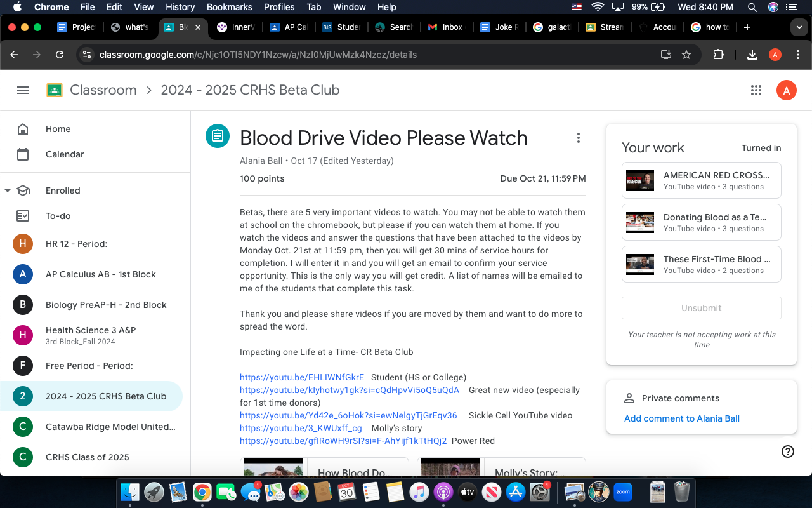This screenshot has width=812, height=508.
Task: Click the Home icon in the sidebar
Action: (x=23, y=129)
